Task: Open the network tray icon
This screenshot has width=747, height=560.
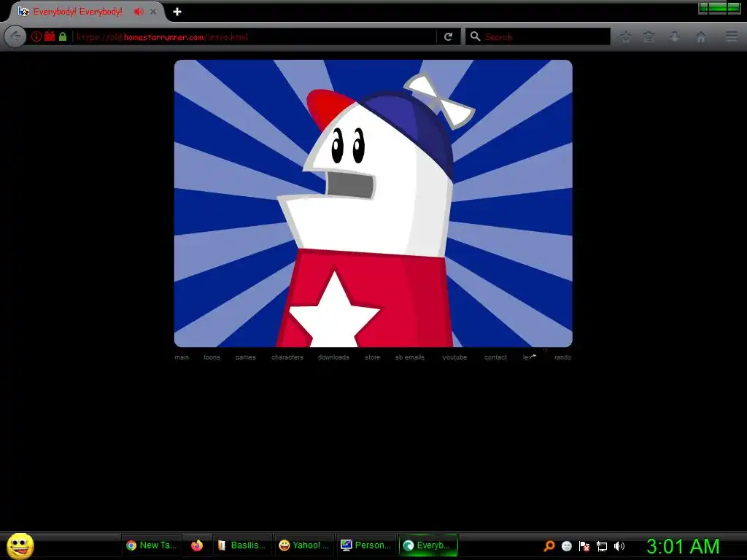Action: (x=602, y=546)
